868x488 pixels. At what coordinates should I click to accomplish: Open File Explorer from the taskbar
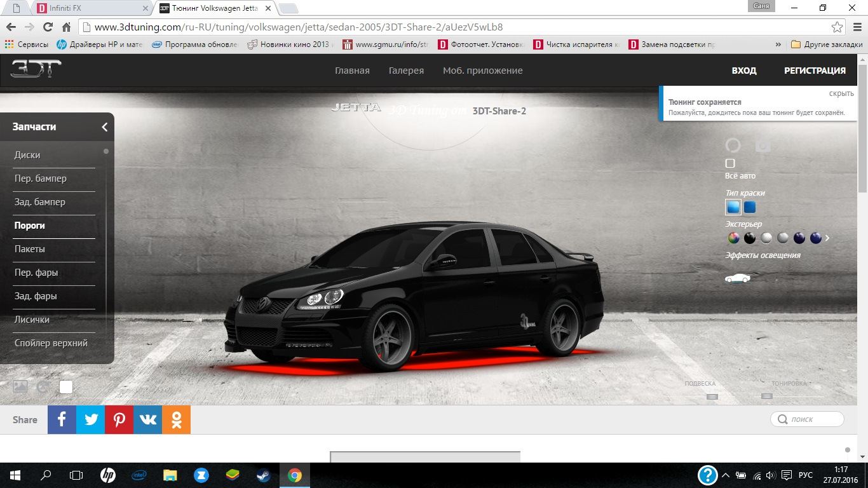click(x=170, y=475)
